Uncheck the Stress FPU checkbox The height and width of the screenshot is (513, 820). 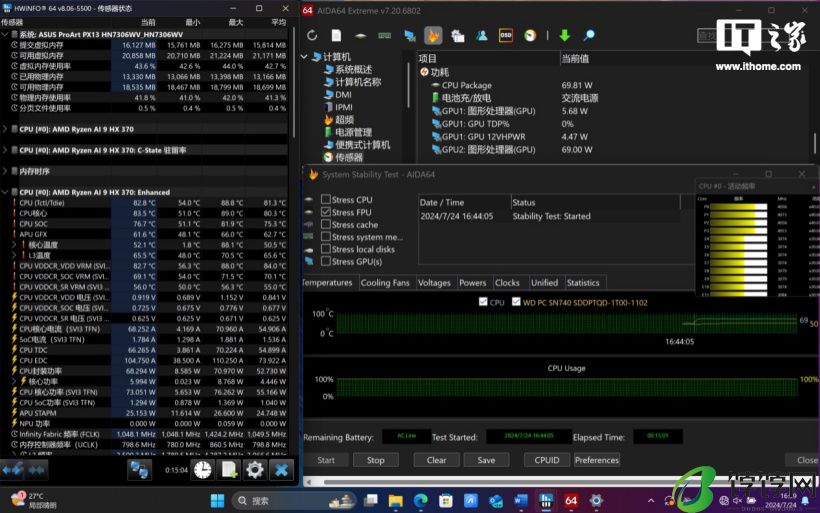326,212
